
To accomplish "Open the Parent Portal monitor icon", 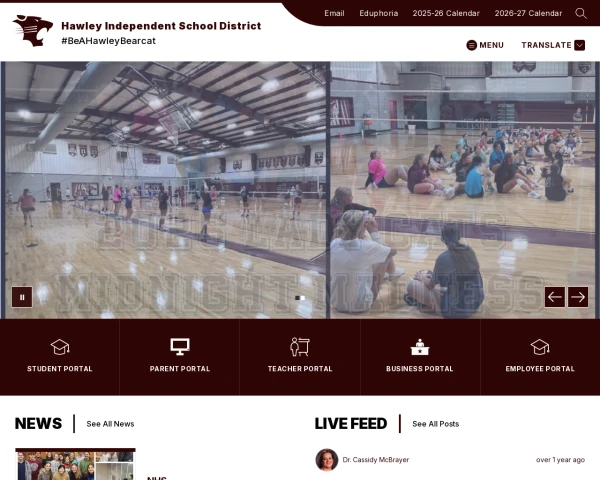I will 180,347.
